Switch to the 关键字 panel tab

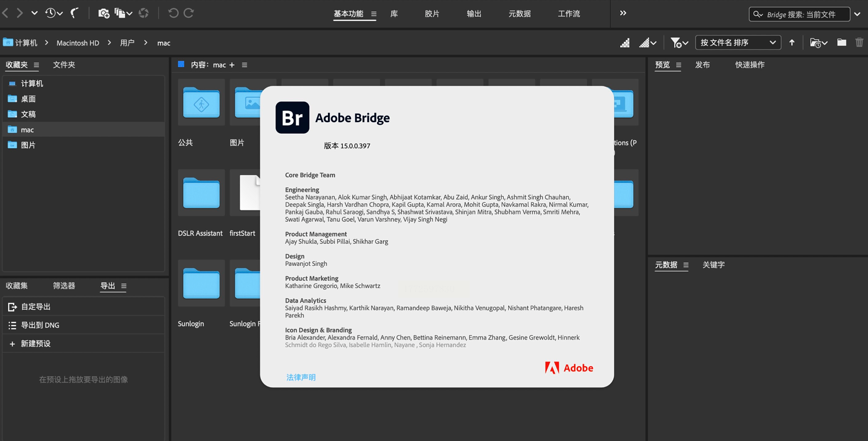tap(714, 265)
